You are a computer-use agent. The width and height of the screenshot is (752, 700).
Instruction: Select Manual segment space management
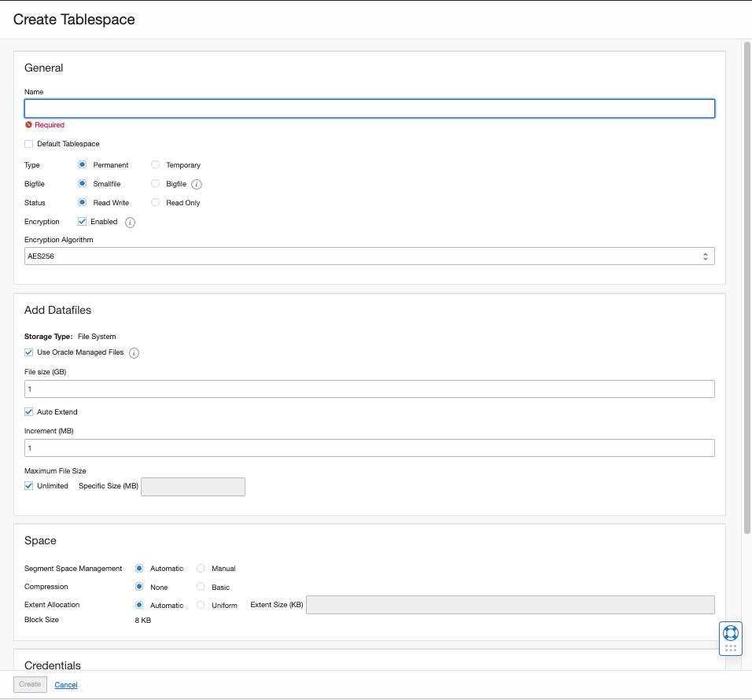click(201, 569)
